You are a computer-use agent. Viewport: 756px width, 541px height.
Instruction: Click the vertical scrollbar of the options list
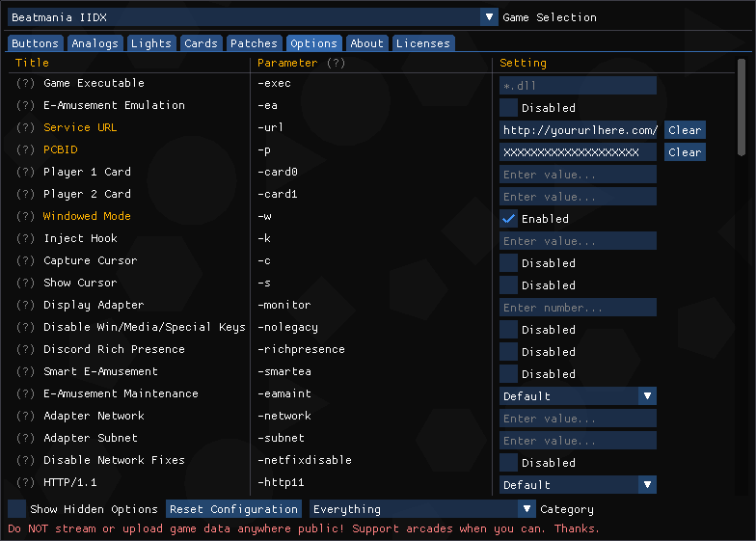[x=742, y=106]
